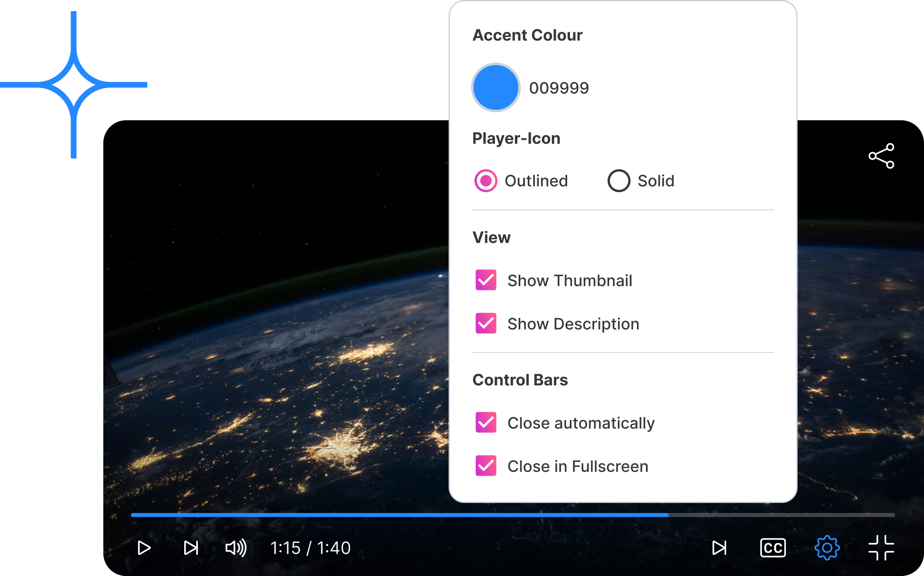
Task: Disable Show Description checkbox
Action: tap(486, 323)
